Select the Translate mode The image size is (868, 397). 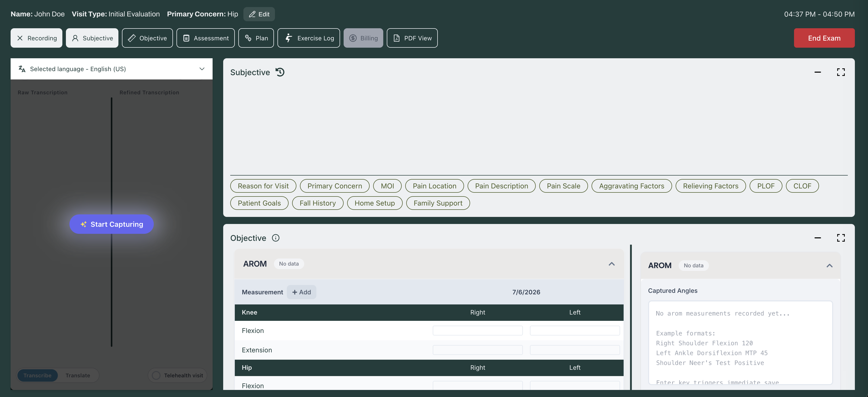click(78, 375)
